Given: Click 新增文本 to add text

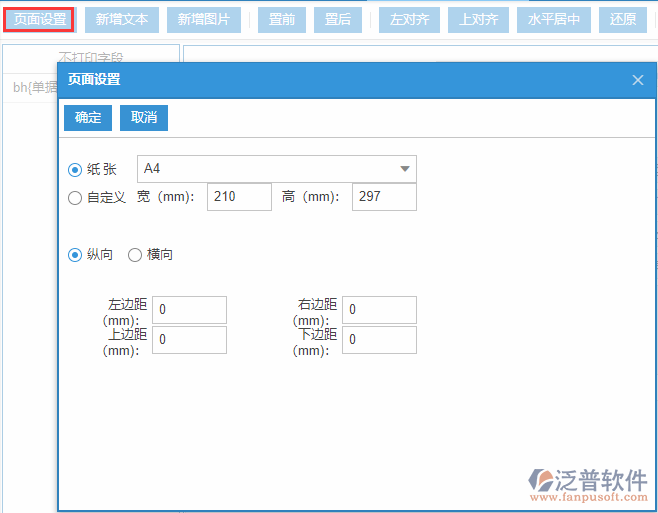Looking at the screenshot, I should coord(122,19).
